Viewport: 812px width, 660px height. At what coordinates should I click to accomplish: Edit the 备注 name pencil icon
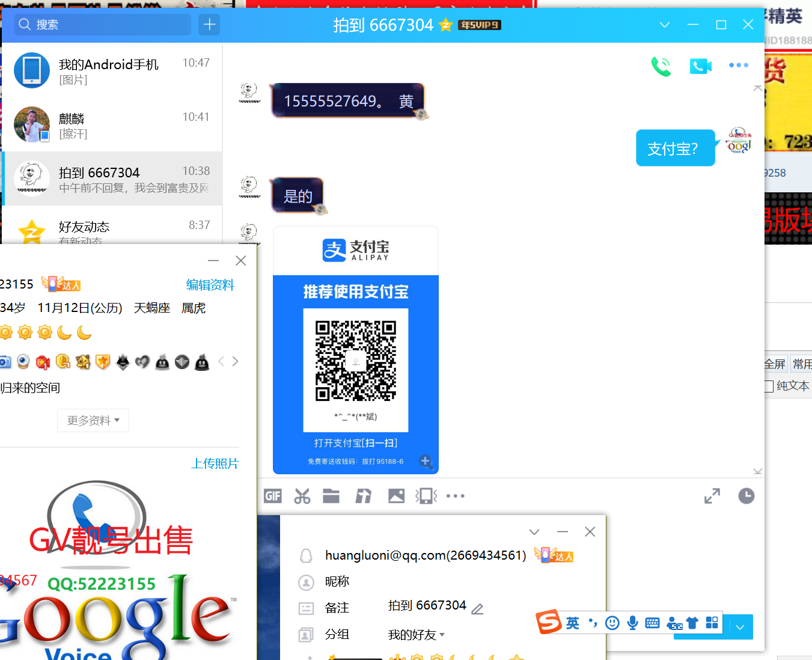coord(477,609)
